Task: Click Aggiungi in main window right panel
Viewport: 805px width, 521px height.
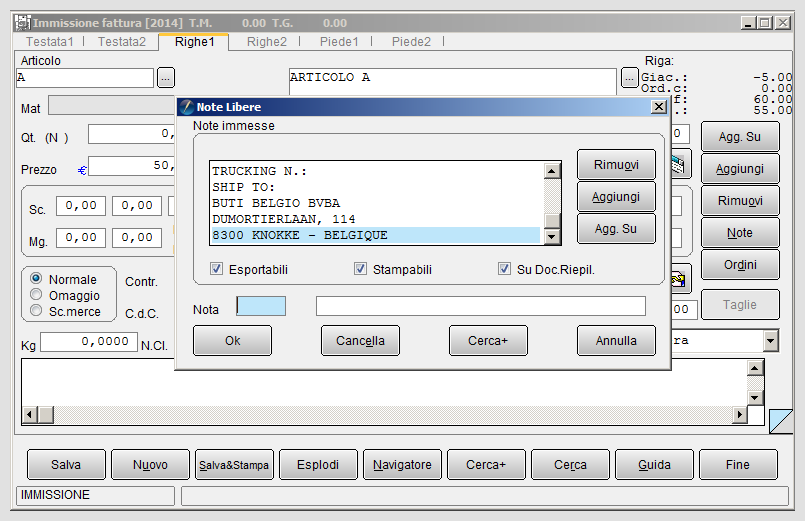Action: (x=740, y=168)
